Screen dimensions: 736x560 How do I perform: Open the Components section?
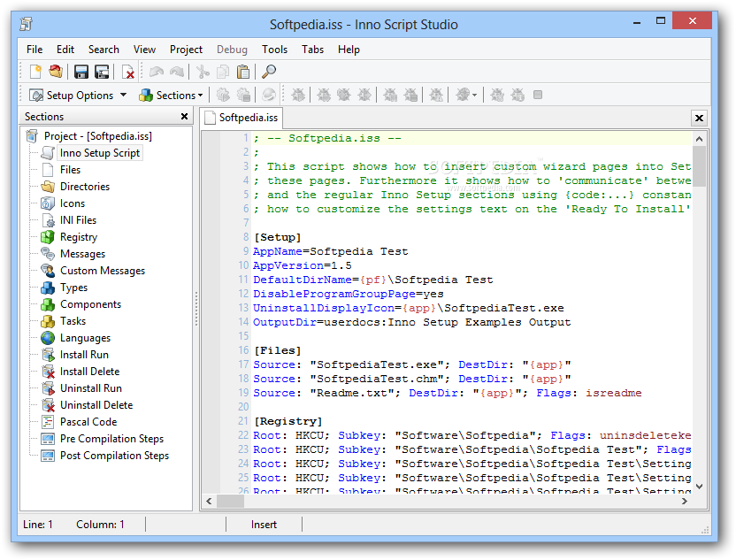point(90,304)
